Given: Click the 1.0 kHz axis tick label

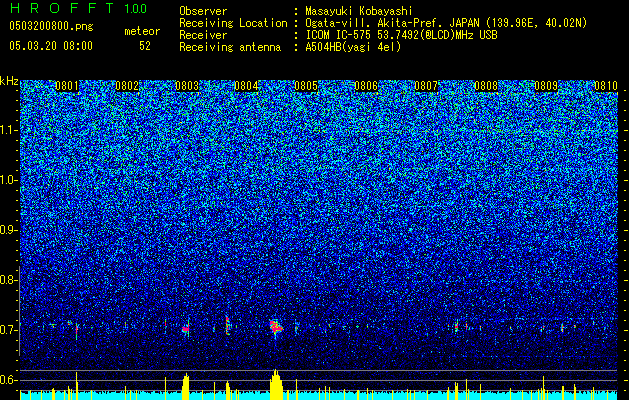Looking at the screenshot, I should coord(9,180).
